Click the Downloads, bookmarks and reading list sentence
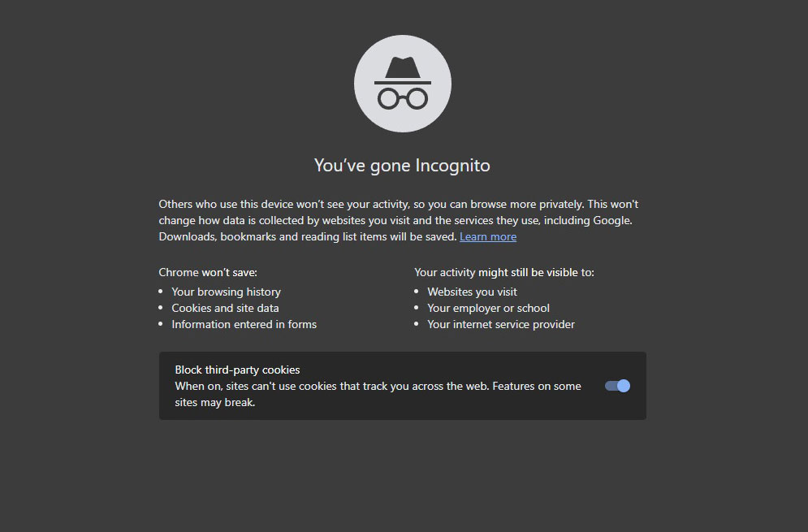Viewport: 808px width, 532px height. tap(308, 236)
